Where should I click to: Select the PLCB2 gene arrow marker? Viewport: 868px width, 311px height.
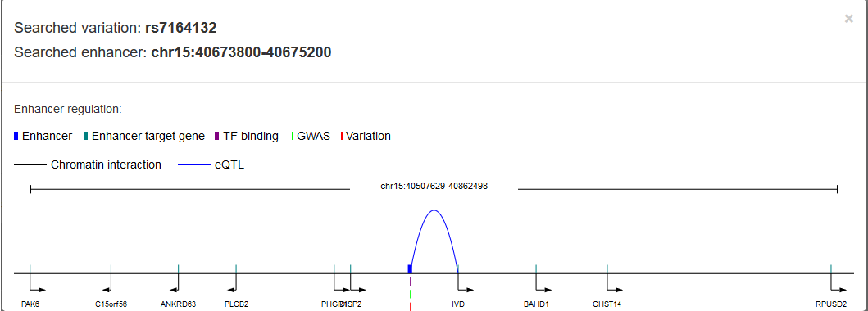click(232, 283)
